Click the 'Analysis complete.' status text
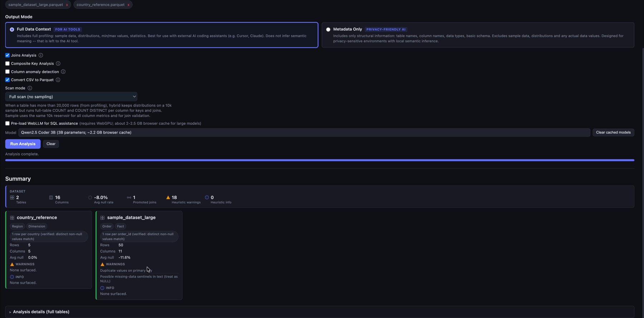 click(22, 154)
